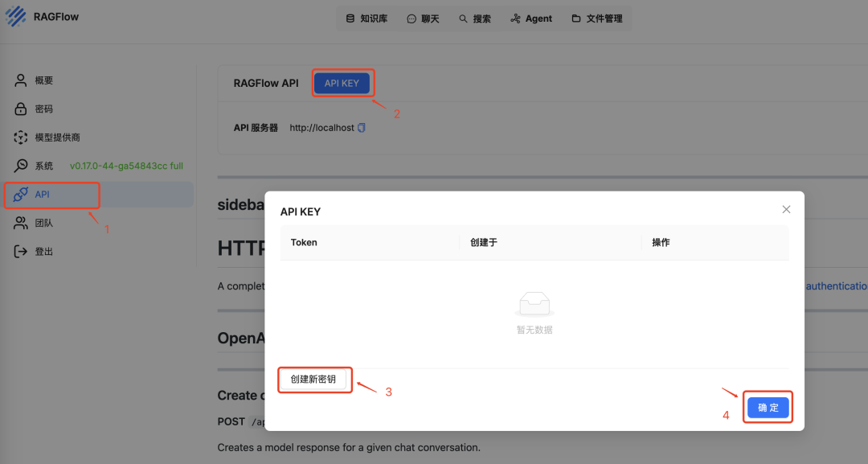Click the API 服务器 label
Viewport: 868px width, 464px height.
(x=256, y=128)
